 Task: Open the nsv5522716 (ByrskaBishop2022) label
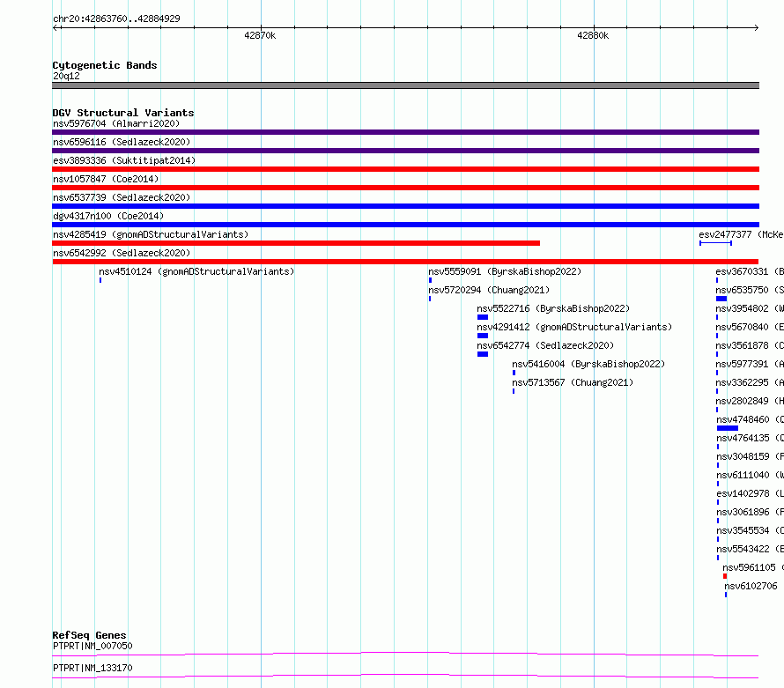pyautogui.click(x=553, y=308)
